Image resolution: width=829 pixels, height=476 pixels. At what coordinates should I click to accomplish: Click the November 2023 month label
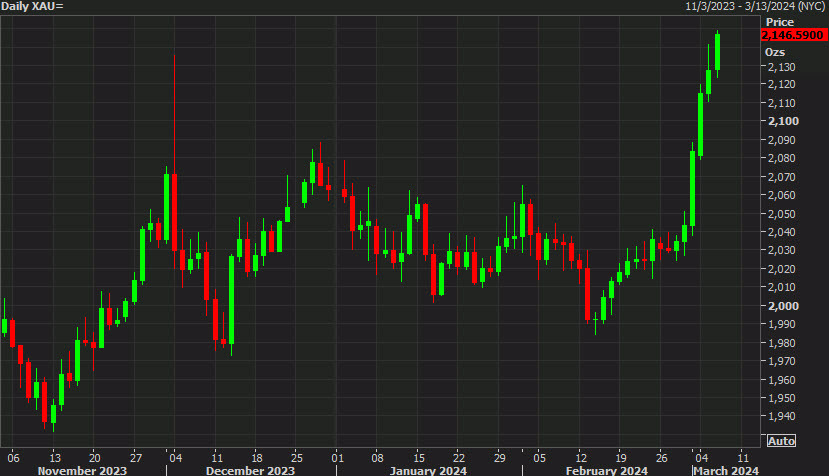(82, 470)
